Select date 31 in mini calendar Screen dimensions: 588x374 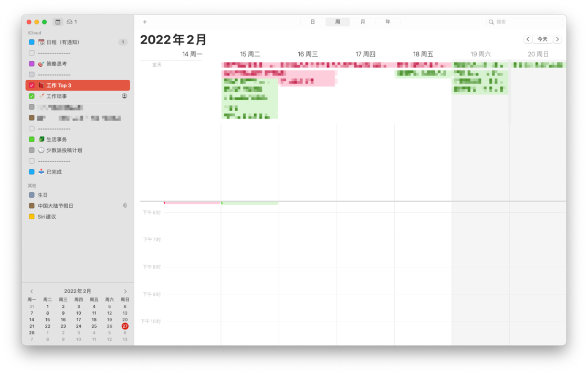(x=32, y=306)
